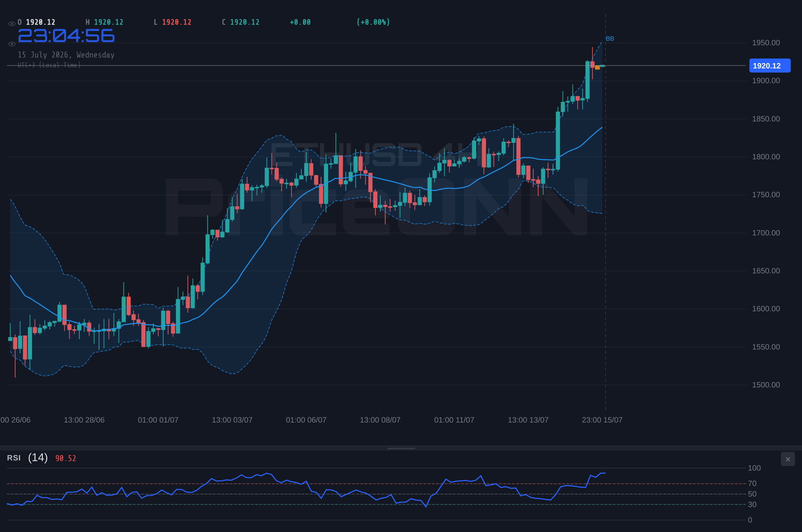Click the UTC+3 (Local Time) label

point(49,65)
